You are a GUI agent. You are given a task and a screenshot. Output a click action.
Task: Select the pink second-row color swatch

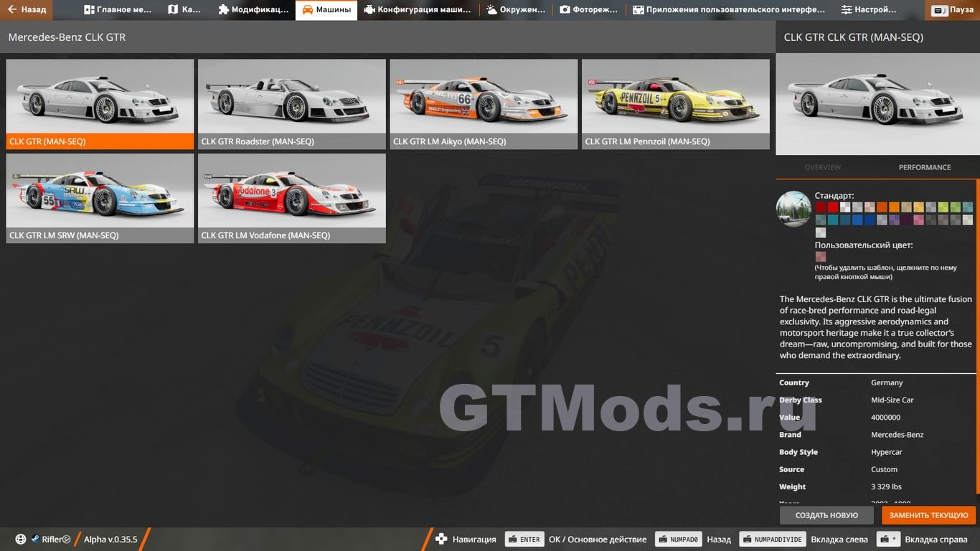919,220
